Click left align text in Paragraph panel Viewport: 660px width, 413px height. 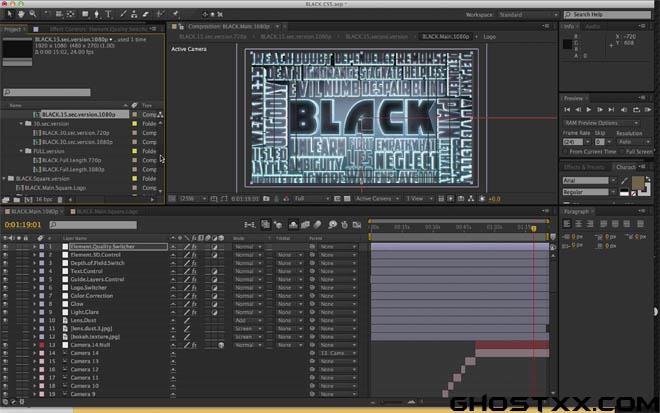coord(567,224)
